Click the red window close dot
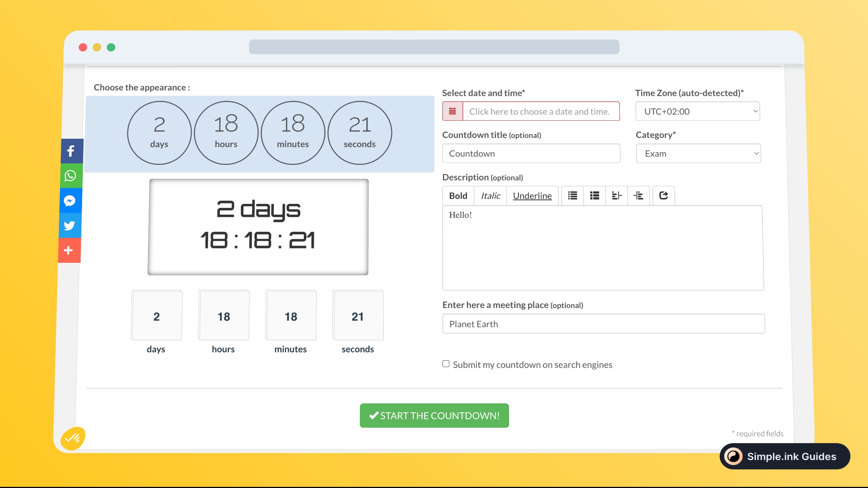Viewport: 868px width, 488px height. point(83,47)
